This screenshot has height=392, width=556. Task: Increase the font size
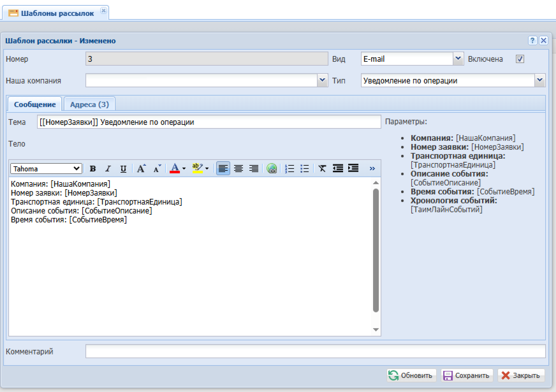141,169
